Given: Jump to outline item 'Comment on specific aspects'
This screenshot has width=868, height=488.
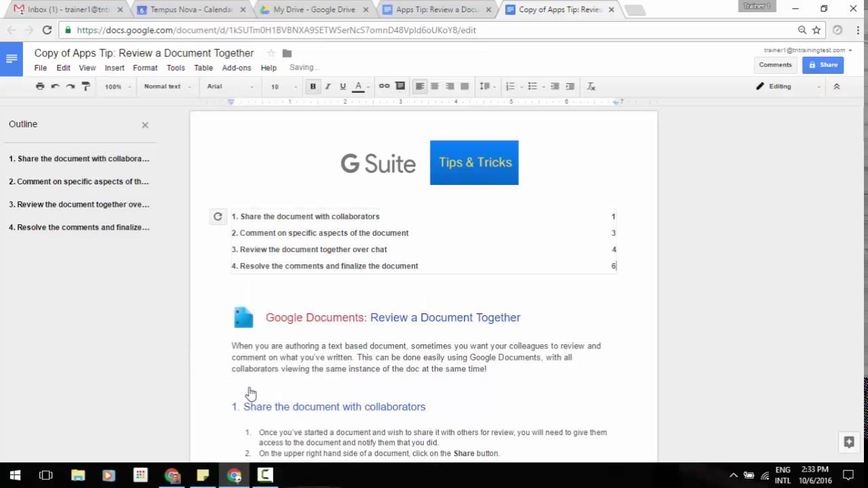Looking at the screenshot, I should 79,182.
